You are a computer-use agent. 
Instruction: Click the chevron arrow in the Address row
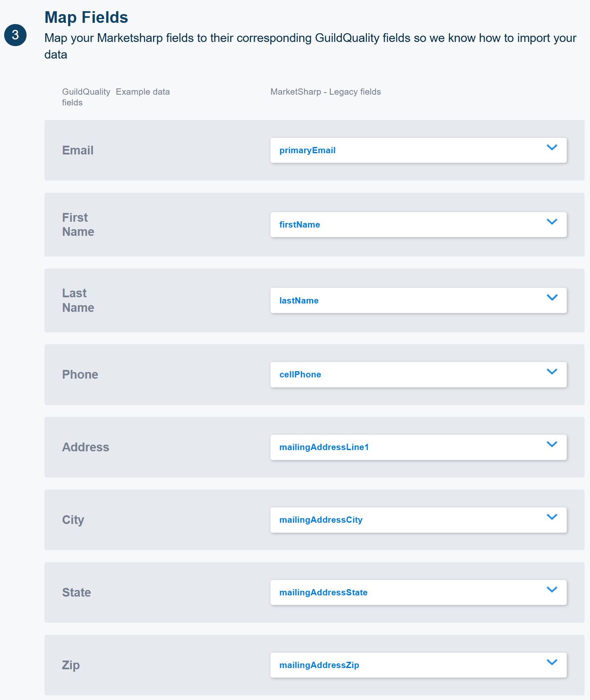pyautogui.click(x=552, y=444)
